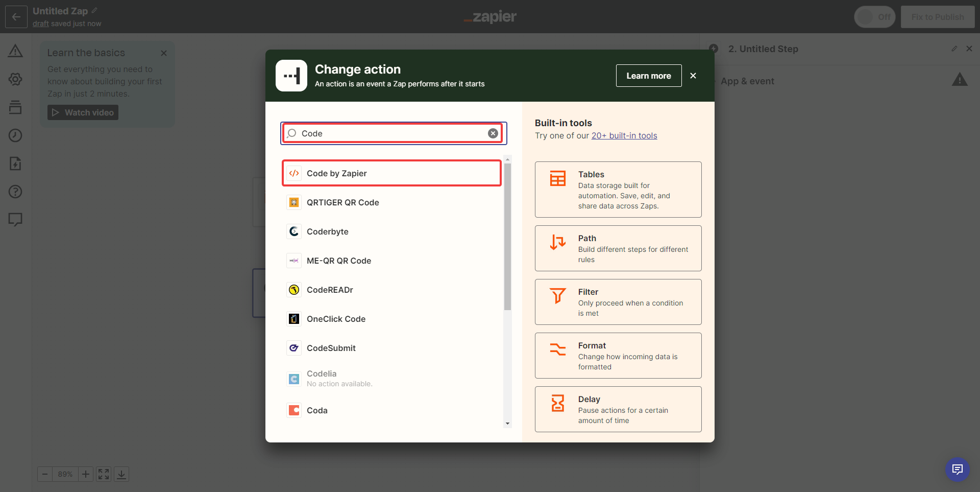Rename Untitled Zap with pencil icon
Image resolution: width=980 pixels, height=492 pixels.
tap(94, 10)
